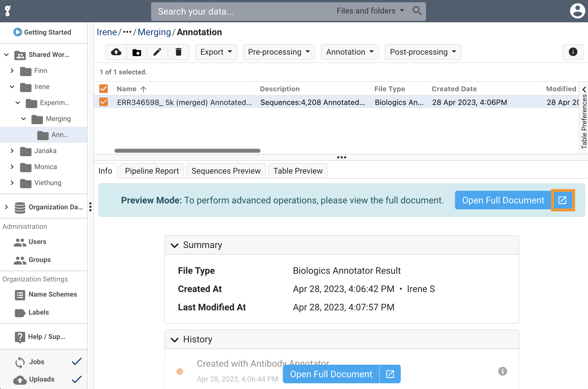Click the panel splitter three-dot handle
The height and width of the screenshot is (389, 588).
[x=342, y=157]
